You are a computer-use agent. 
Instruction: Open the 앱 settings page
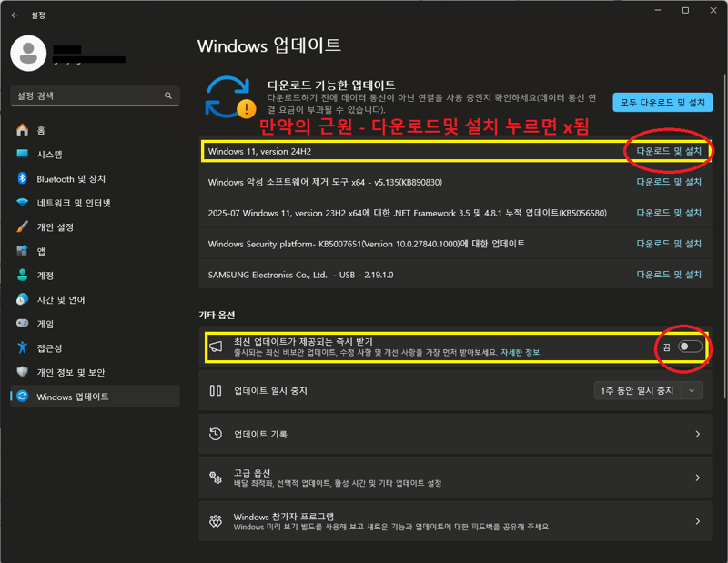pos(95,251)
